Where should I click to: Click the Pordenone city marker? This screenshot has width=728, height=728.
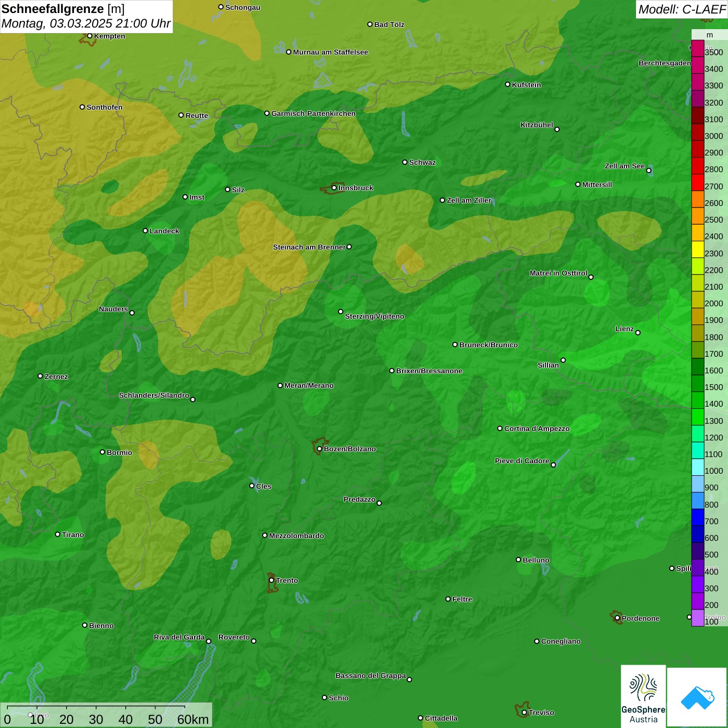click(617, 618)
